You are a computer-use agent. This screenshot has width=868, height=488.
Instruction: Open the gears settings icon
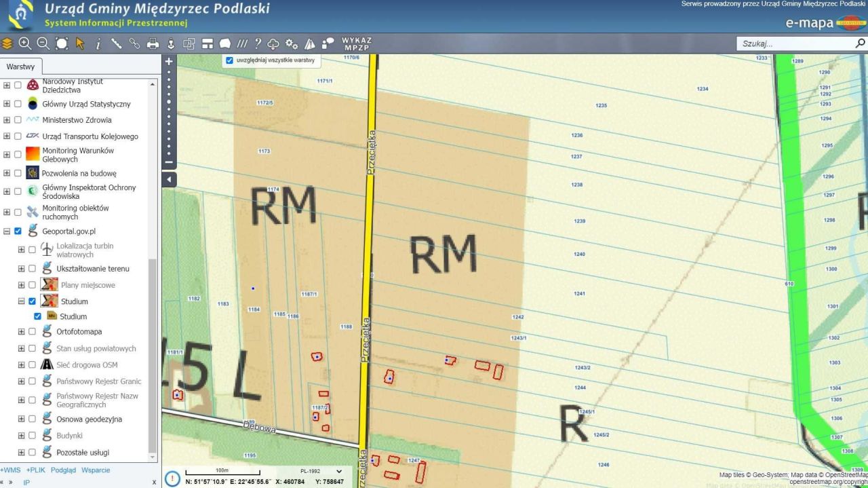[292, 43]
